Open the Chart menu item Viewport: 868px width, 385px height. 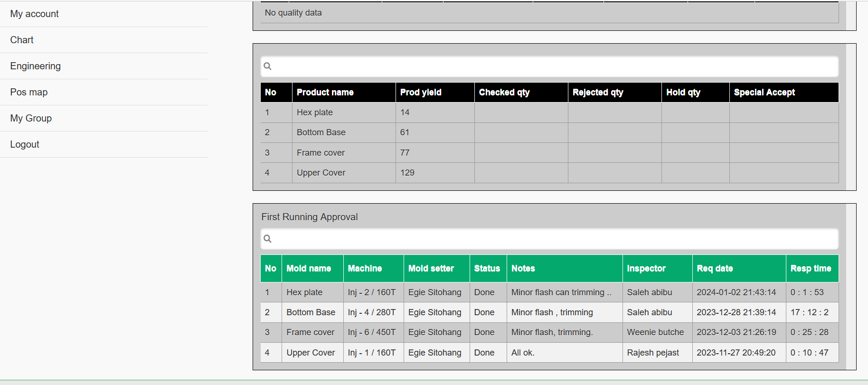coord(22,40)
